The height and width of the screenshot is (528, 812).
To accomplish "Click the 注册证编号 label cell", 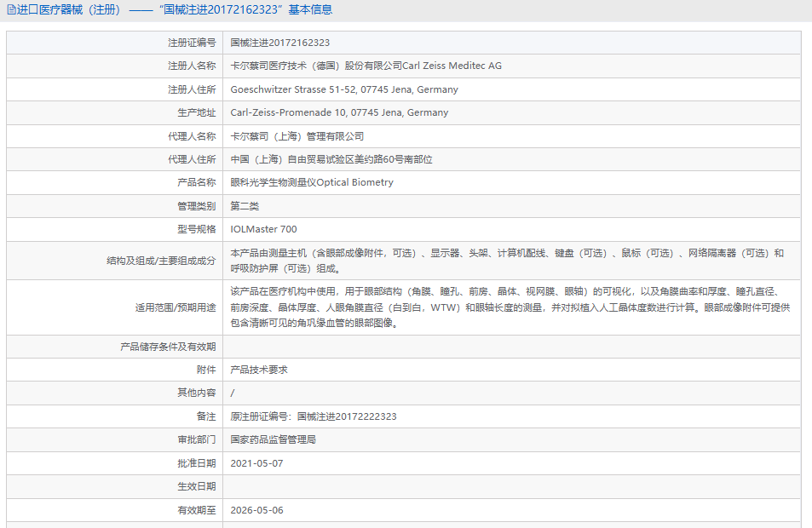I will click(x=114, y=43).
